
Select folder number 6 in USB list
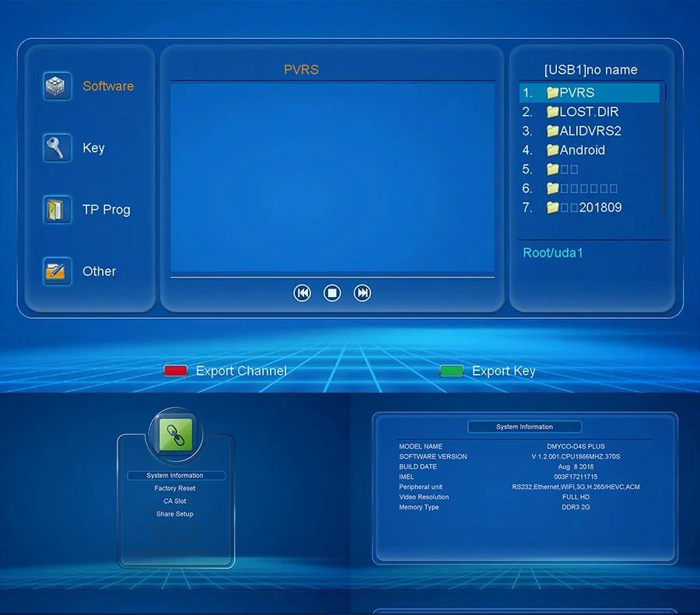click(x=590, y=188)
